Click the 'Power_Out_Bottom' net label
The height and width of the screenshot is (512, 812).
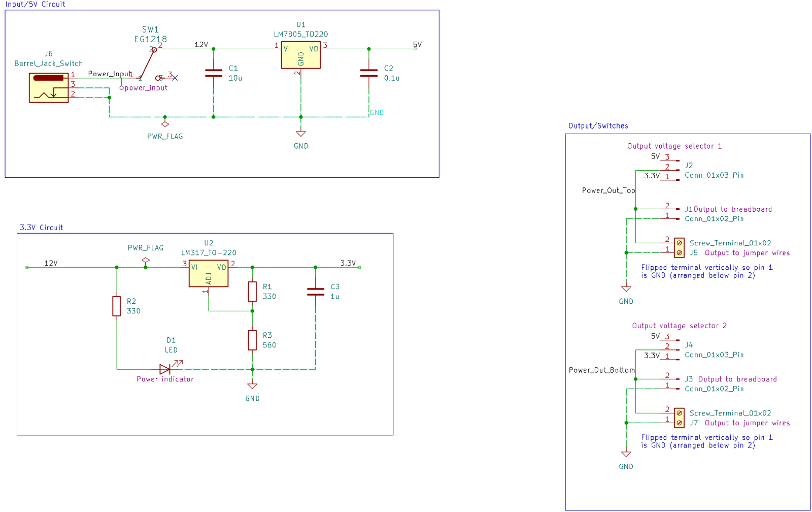(602, 370)
